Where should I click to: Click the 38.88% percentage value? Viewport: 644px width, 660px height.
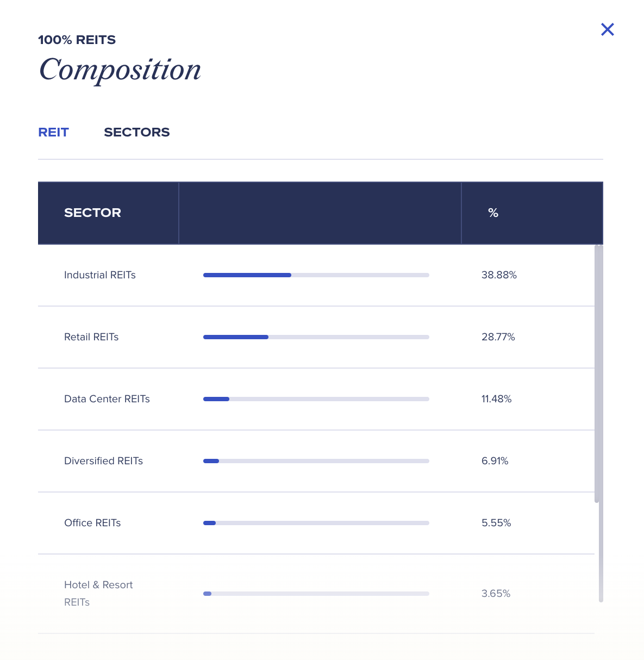point(499,275)
